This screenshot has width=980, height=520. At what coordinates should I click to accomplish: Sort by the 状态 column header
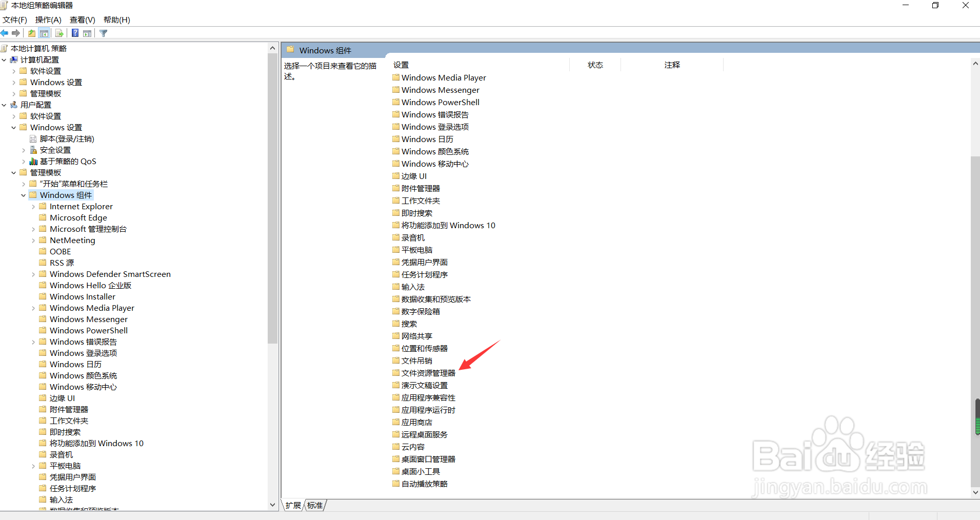click(595, 65)
